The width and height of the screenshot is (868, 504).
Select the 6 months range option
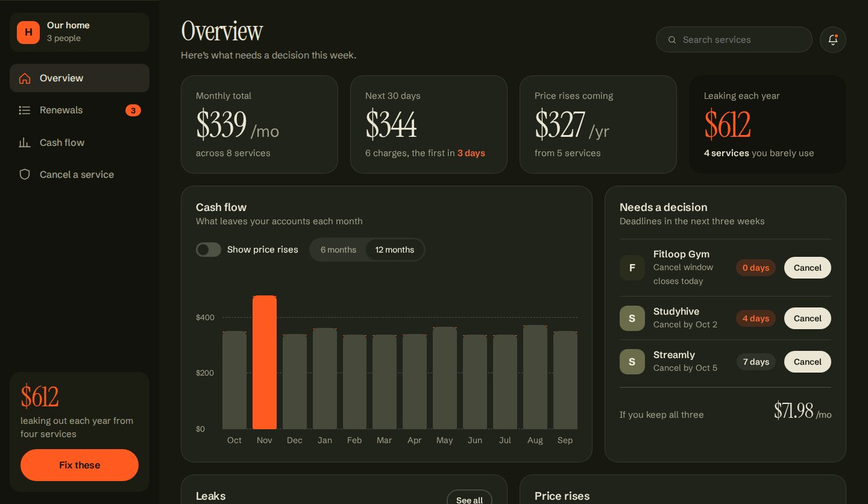pyautogui.click(x=338, y=250)
